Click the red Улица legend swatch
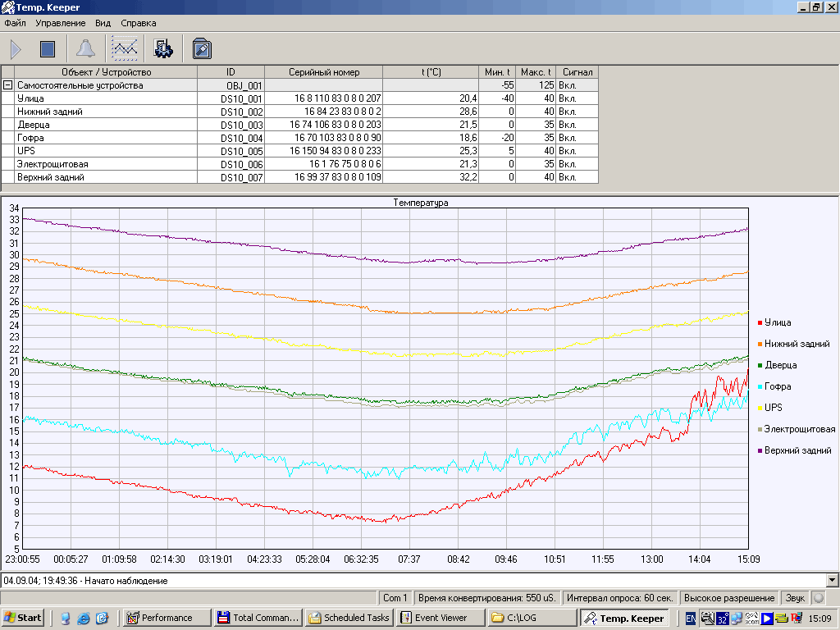This screenshot has height=630, width=840. click(x=760, y=323)
